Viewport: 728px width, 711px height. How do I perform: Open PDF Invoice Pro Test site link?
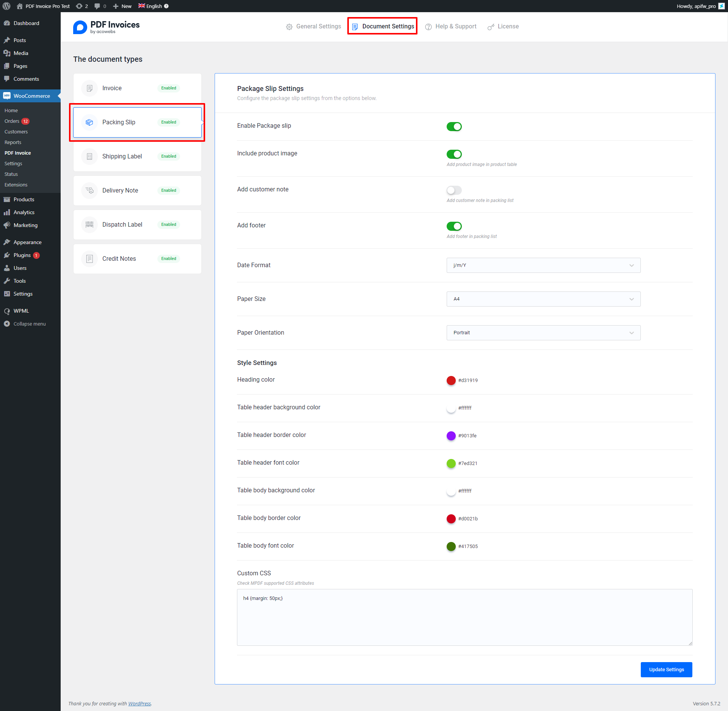coord(43,6)
